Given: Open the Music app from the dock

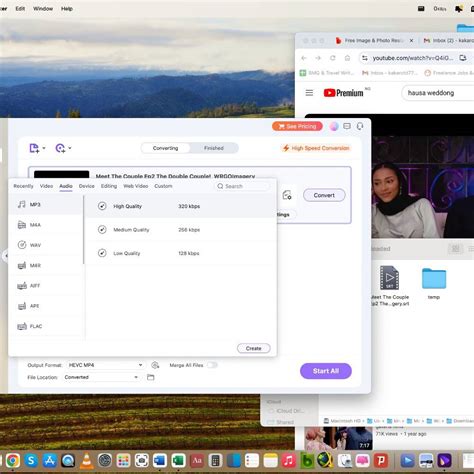Looking at the screenshot, I should coord(289,461).
